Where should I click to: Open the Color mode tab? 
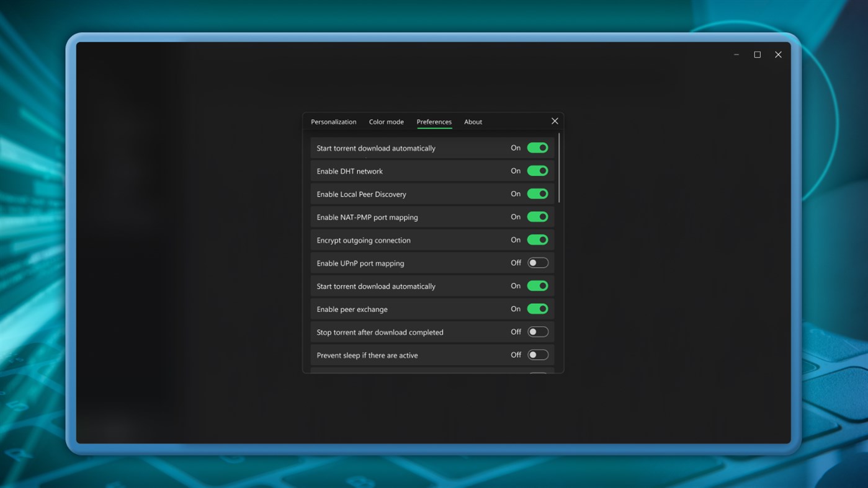pyautogui.click(x=386, y=122)
